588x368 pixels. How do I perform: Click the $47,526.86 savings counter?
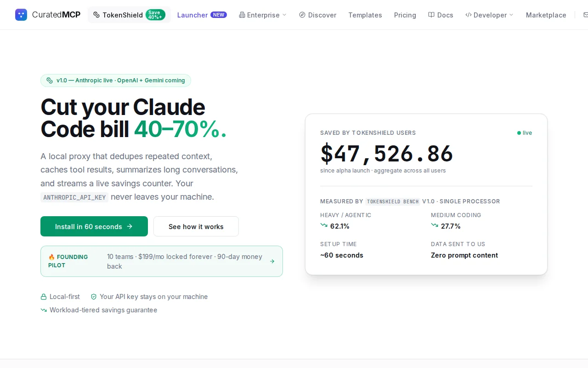pyautogui.click(x=387, y=154)
